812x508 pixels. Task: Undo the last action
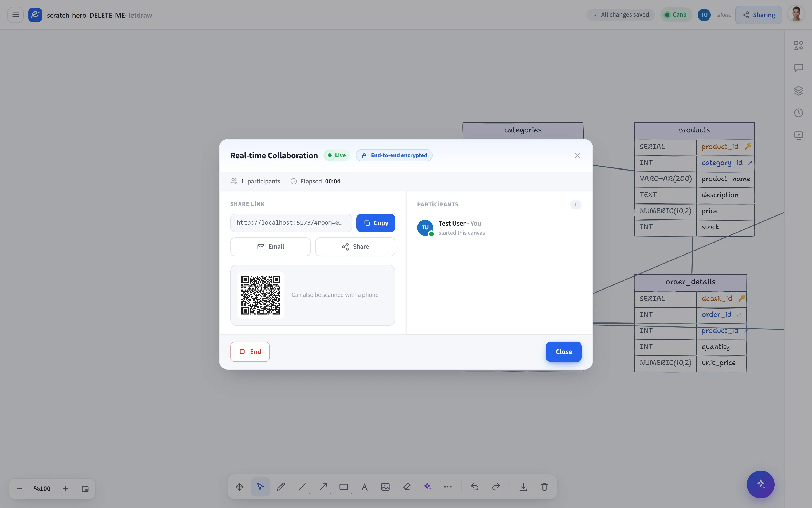[474, 487]
